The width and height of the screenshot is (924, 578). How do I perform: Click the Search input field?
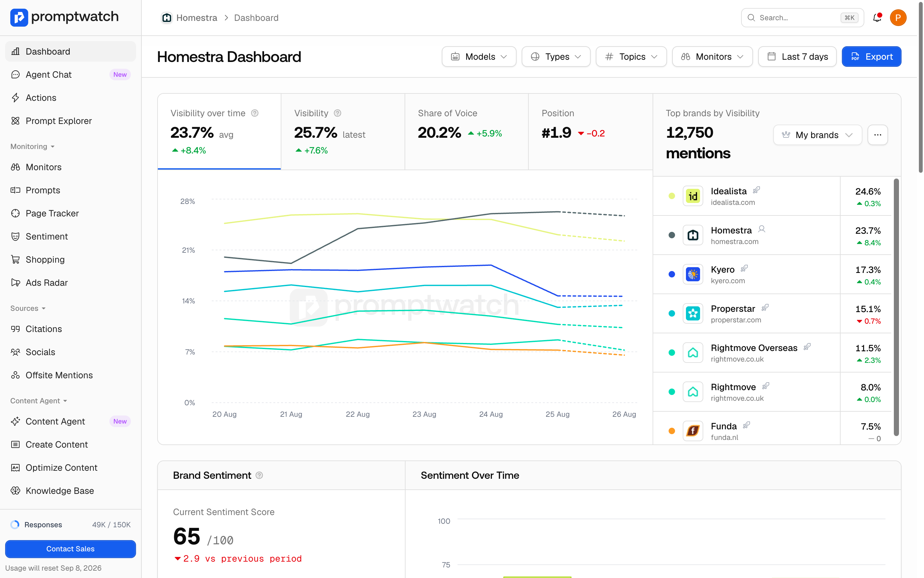pyautogui.click(x=802, y=18)
